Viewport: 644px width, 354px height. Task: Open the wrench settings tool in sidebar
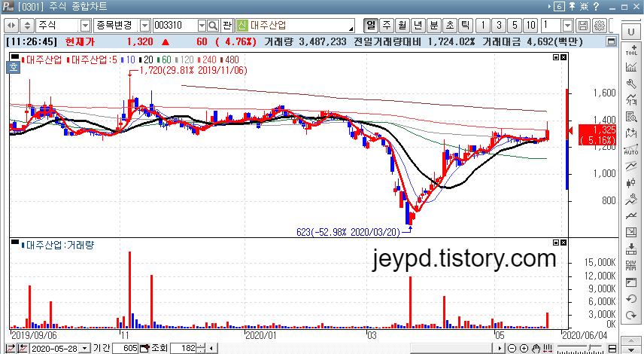pos(631,84)
